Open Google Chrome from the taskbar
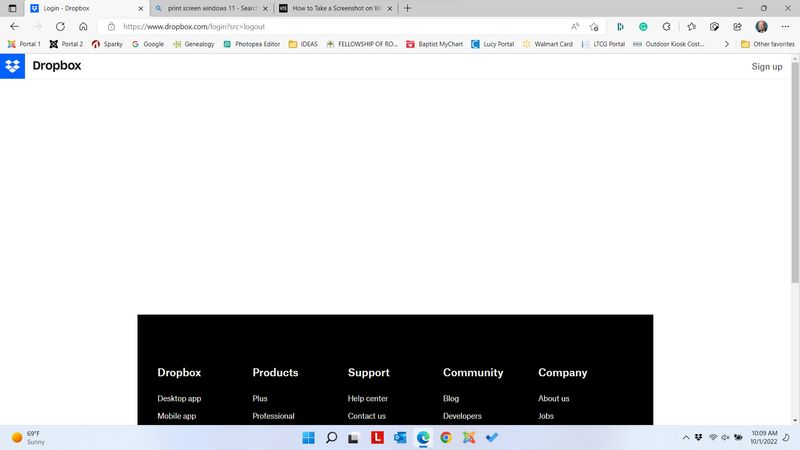 446,438
